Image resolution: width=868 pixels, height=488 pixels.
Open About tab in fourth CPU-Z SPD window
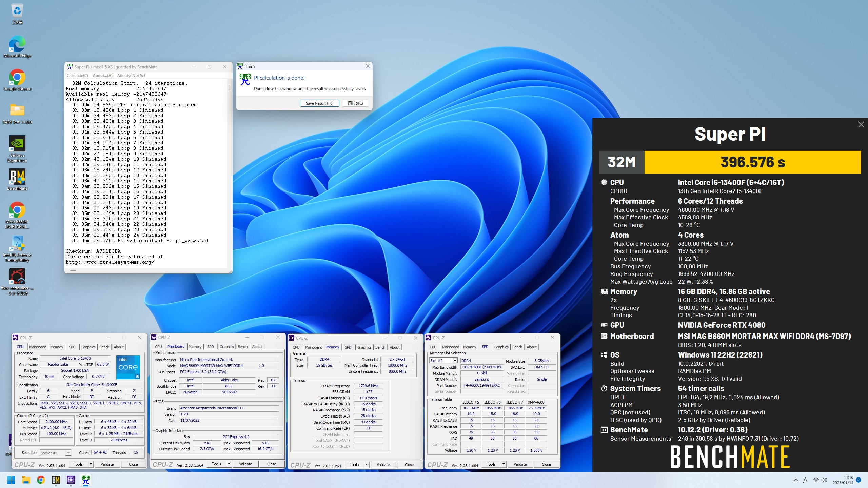click(x=531, y=347)
